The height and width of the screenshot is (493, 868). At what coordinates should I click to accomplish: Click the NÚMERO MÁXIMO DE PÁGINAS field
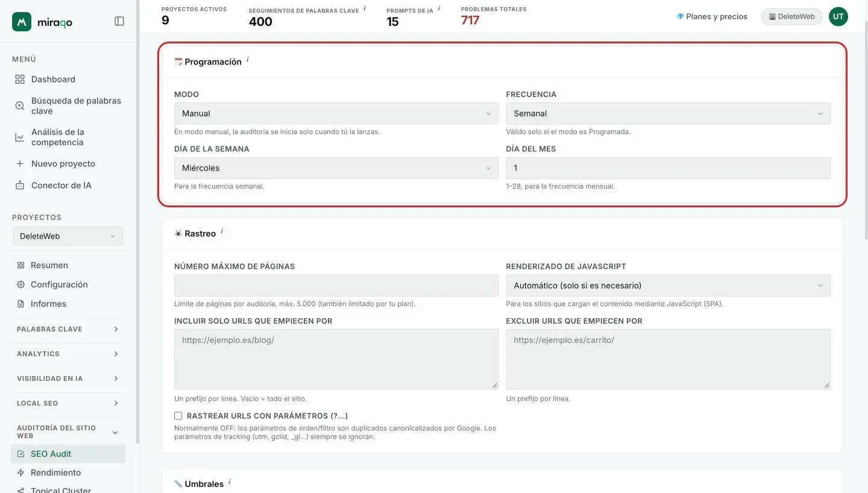tap(336, 286)
